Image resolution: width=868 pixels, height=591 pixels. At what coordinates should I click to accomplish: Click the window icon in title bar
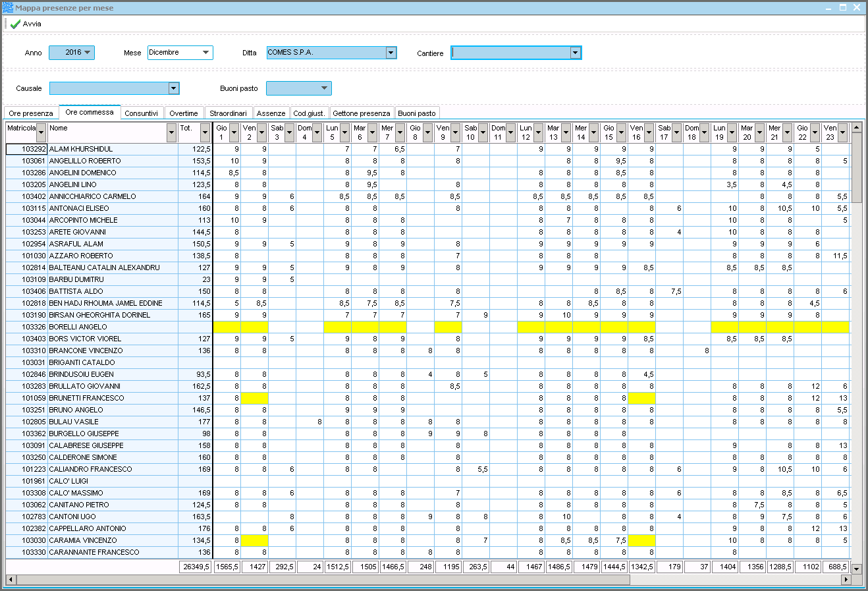tap(8, 8)
